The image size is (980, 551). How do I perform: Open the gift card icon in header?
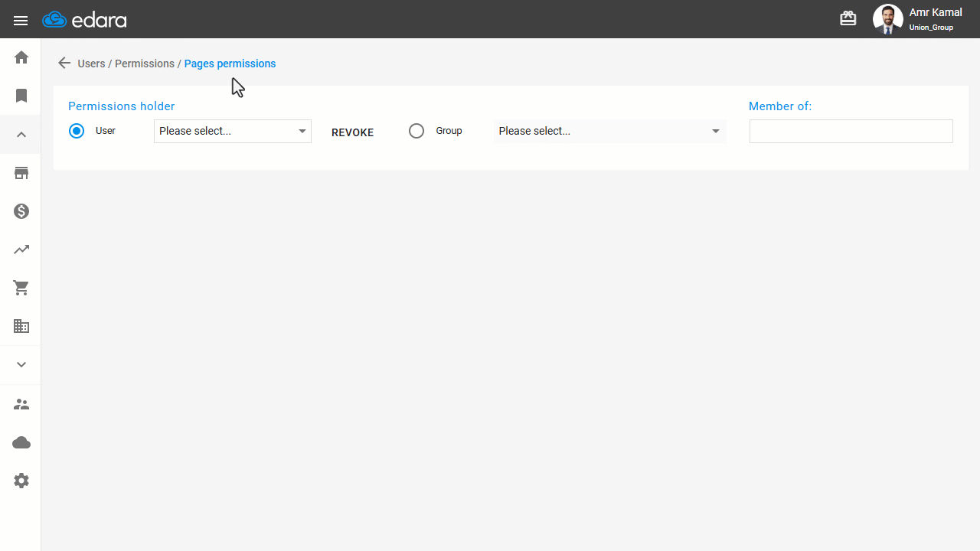tap(848, 18)
